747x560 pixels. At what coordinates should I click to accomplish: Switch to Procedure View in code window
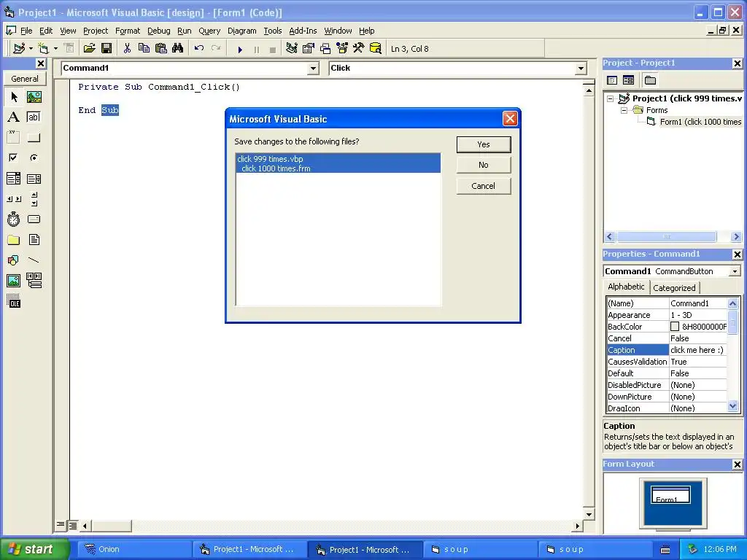61,525
